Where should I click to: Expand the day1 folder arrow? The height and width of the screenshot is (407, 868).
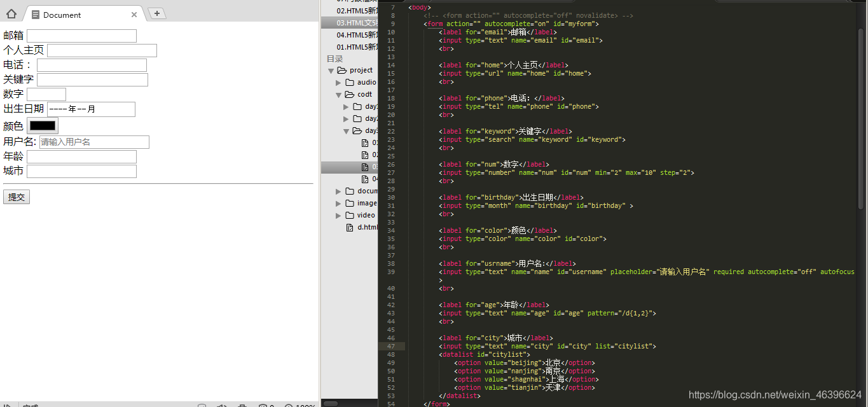click(347, 107)
